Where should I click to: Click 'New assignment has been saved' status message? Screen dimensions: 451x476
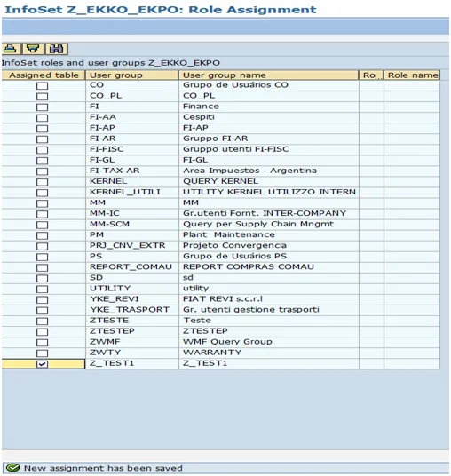103,468
